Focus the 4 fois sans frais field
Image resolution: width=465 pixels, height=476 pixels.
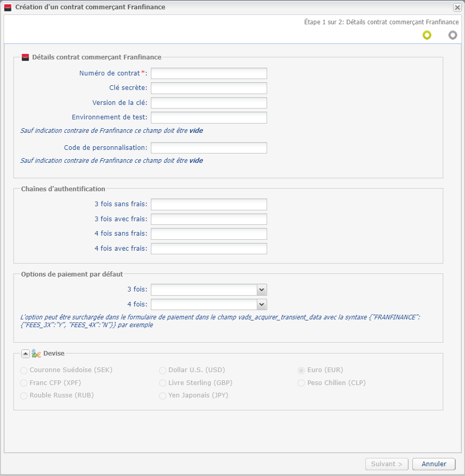pos(209,234)
